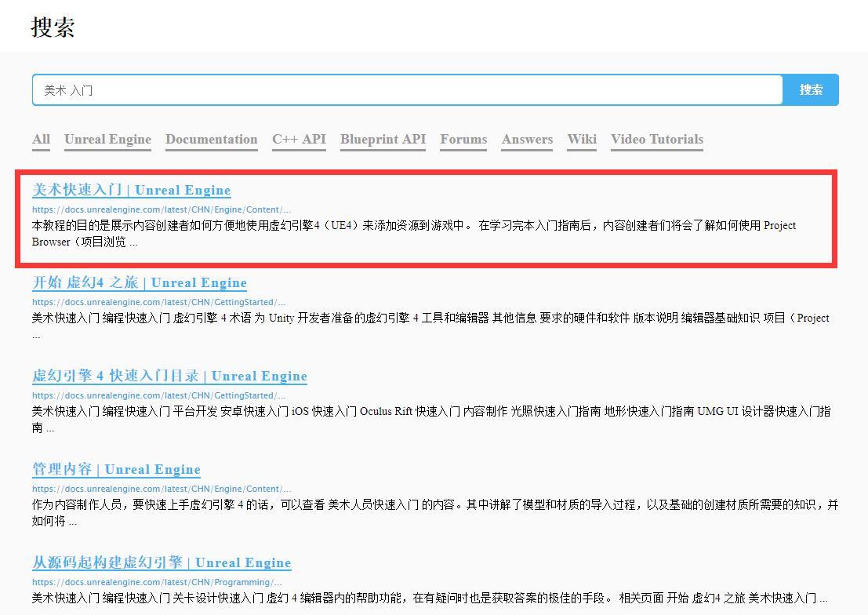Click the URL under 从源码起构建虚幻引擎 result

tap(157, 582)
